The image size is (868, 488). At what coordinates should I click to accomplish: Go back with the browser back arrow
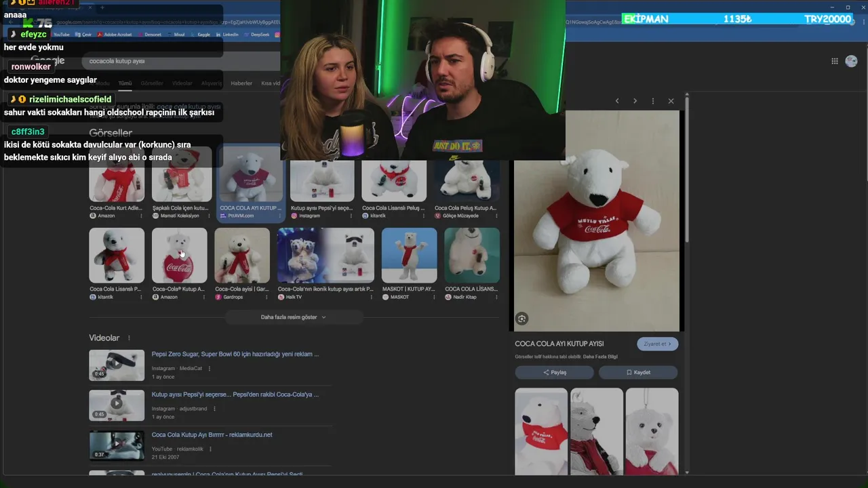tap(9, 22)
